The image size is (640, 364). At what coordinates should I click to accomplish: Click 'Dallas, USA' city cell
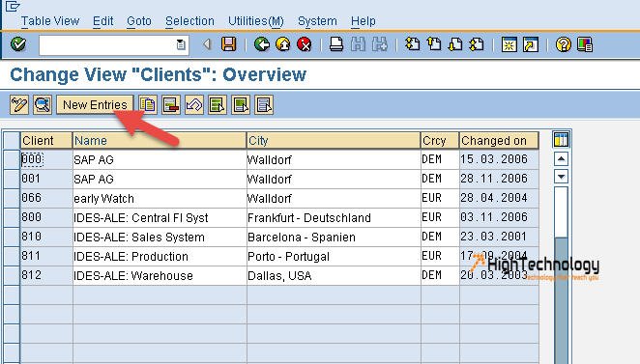(334, 275)
